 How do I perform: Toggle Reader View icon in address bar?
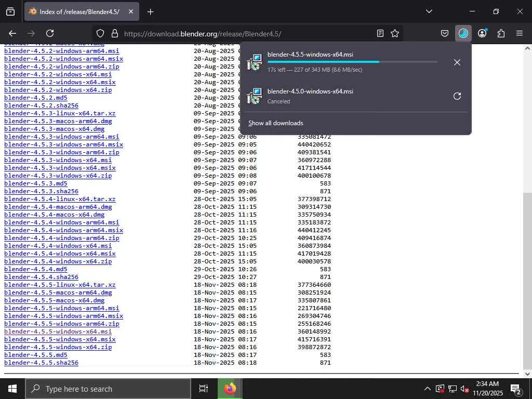[x=380, y=33]
